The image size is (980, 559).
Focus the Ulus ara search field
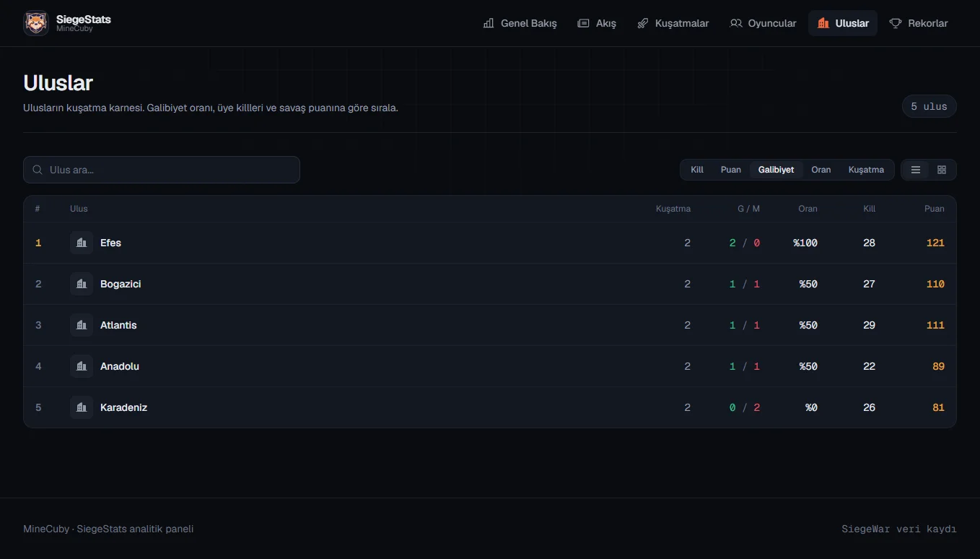point(162,170)
